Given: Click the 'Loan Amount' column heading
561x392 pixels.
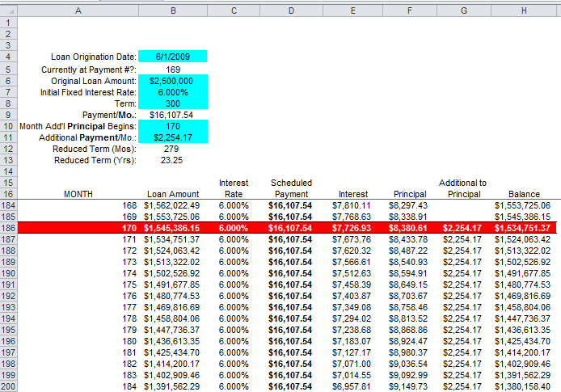Looking at the screenshot, I should tap(173, 194).
